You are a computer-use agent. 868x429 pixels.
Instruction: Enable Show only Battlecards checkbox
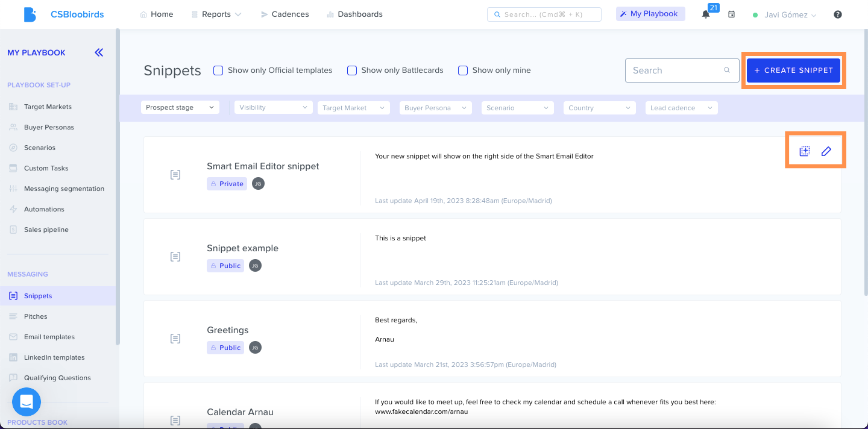352,70
